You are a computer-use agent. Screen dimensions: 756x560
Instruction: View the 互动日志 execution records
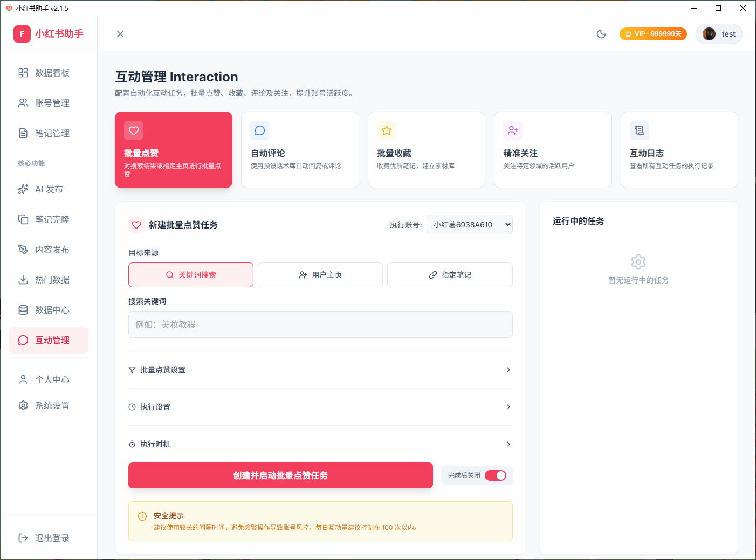[x=678, y=150]
